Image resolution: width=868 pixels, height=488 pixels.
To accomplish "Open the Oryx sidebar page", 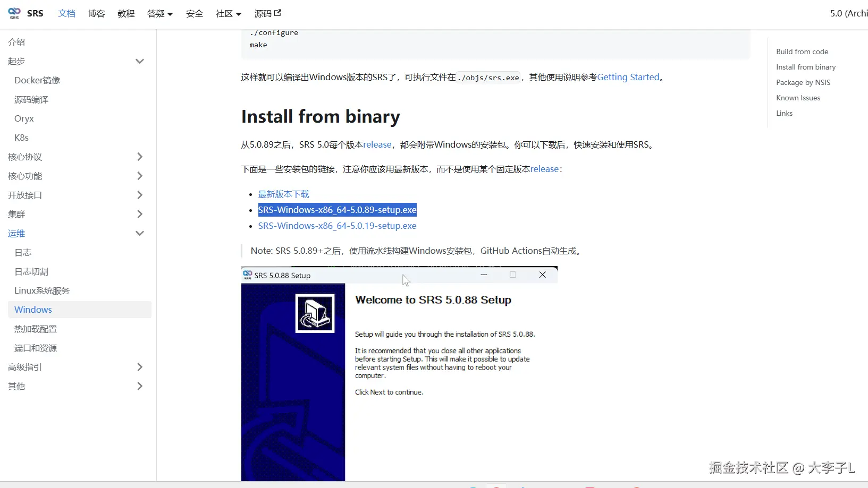I will click(x=24, y=118).
